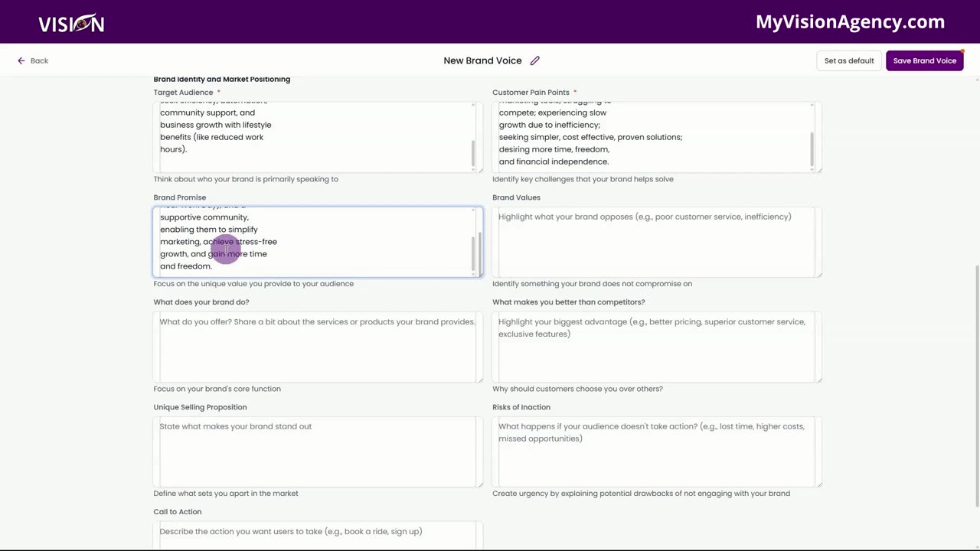This screenshot has height=551, width=980.
Task: Click the Brand Values field resize handle
Action: 818,274
